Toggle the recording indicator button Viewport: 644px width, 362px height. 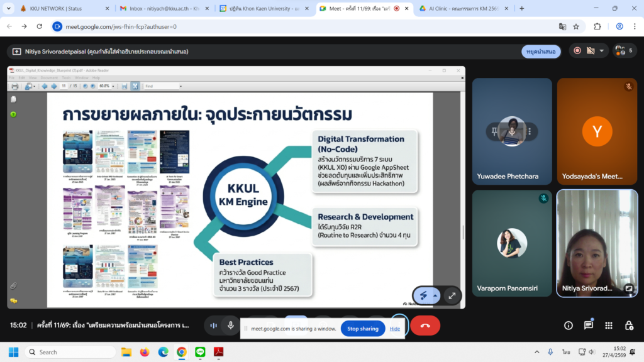point(577,51)
